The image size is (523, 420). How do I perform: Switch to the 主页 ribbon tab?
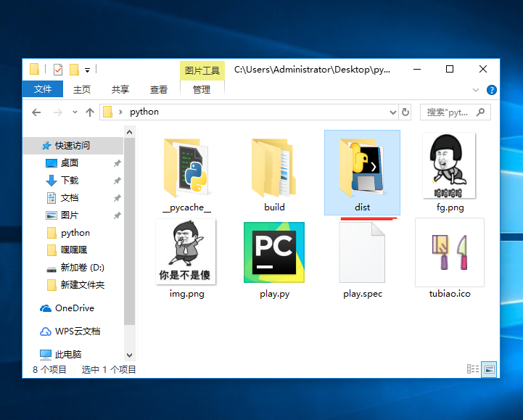82,89
